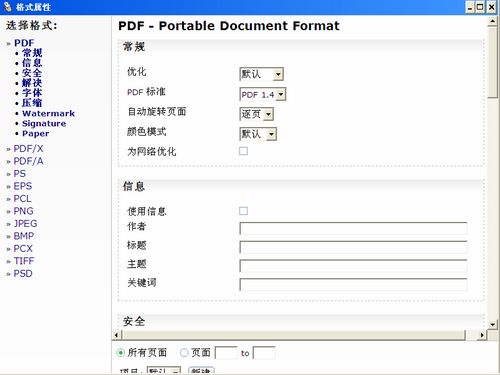
Task: Open the PDF 标准 dropdown showing PDF 1.4
Action: 263,94
